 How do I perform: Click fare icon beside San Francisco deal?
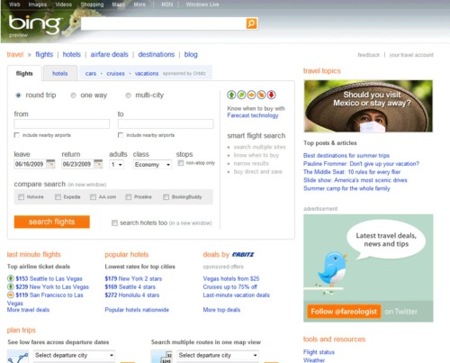pos(10,295)
